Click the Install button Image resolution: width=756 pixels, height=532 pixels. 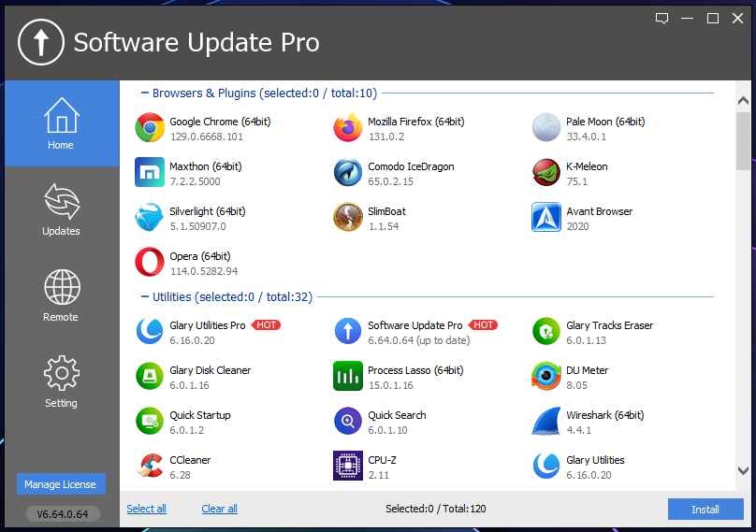705,510
